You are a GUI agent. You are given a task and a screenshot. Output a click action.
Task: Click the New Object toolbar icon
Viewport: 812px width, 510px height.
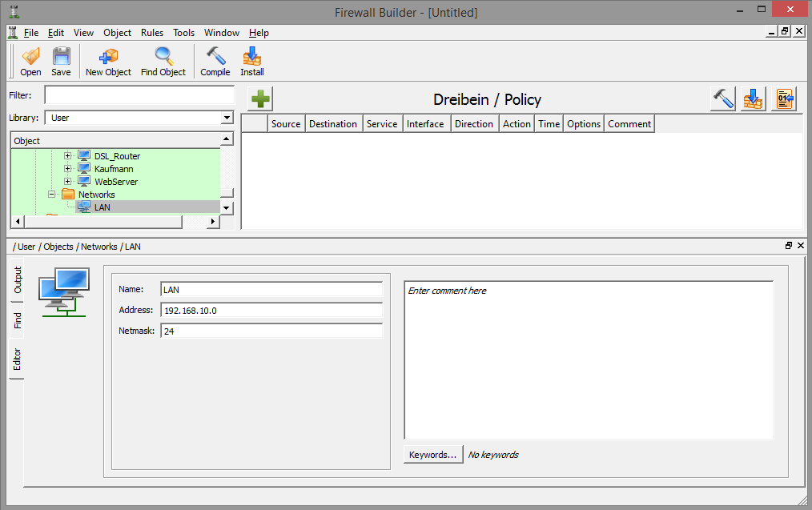[x=108, y=61]
